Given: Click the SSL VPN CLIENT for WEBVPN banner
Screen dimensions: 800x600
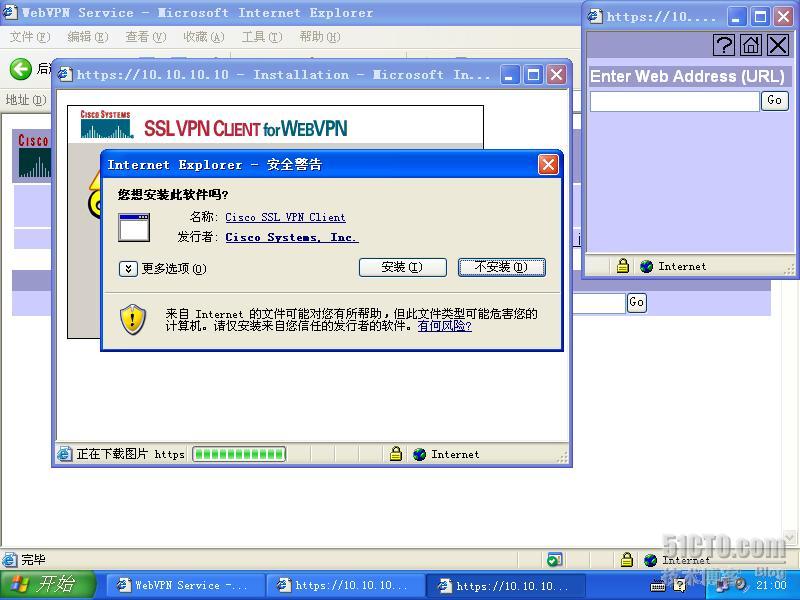Looking at the screenshot, I should click(x=245, y=128).
